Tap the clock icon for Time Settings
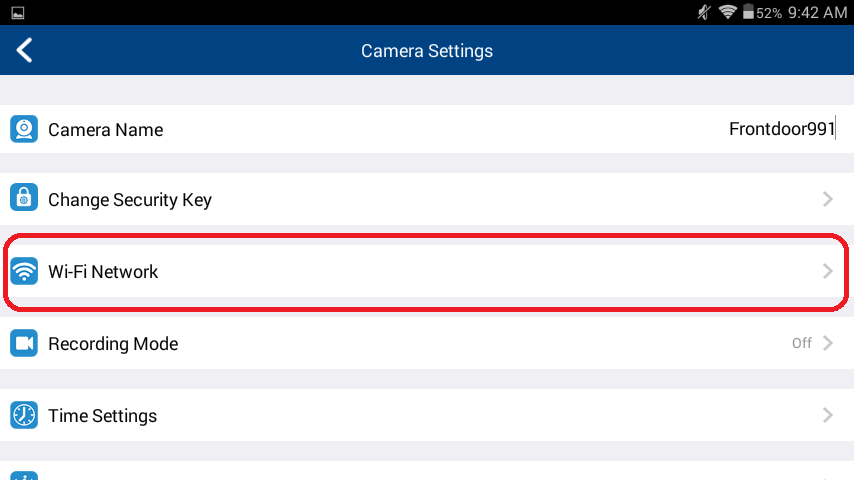This screenshot has width=854, height=480. 24,415
